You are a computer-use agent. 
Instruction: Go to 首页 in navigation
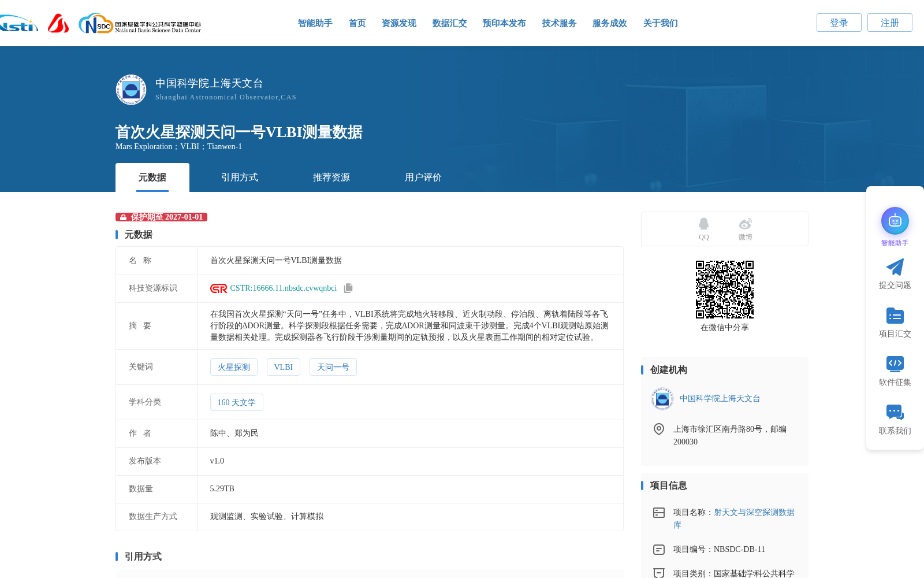[357, 23]
